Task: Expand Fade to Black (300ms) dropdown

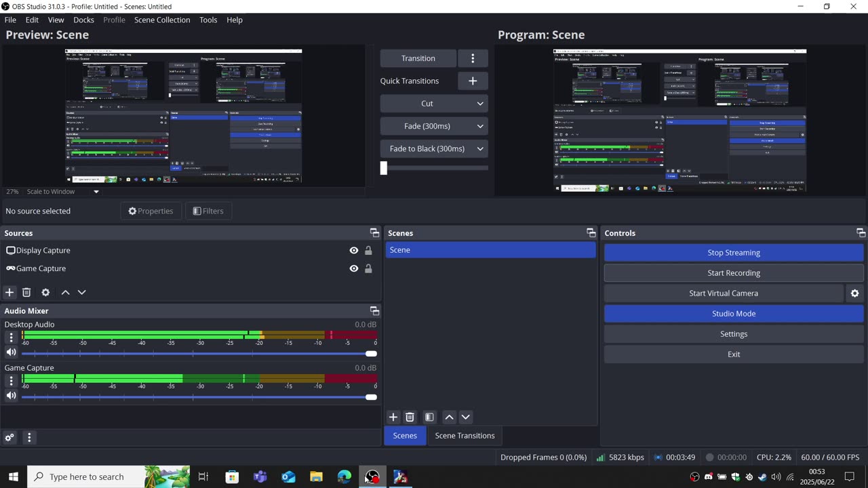Action: pos(434,148)
